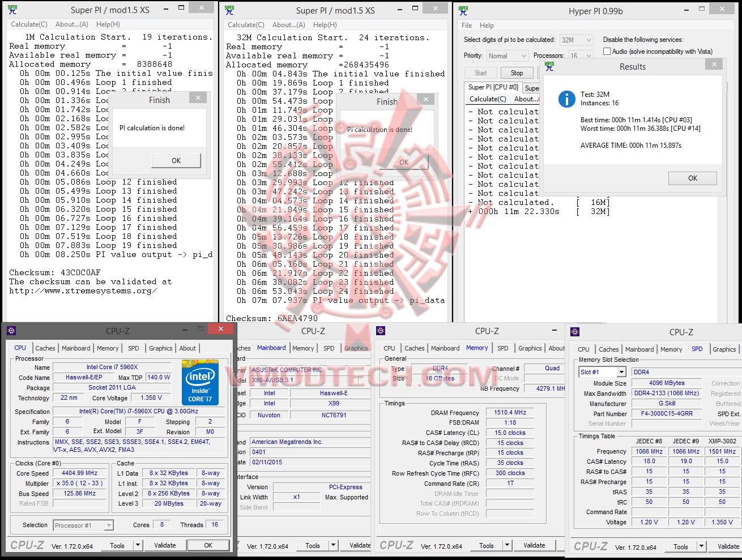Image resolution: width=742 pixels, height=560 pixels.
Task: Select the Super PI [CPU #0] tab in Hyper PI
Action: click(493, 87)
